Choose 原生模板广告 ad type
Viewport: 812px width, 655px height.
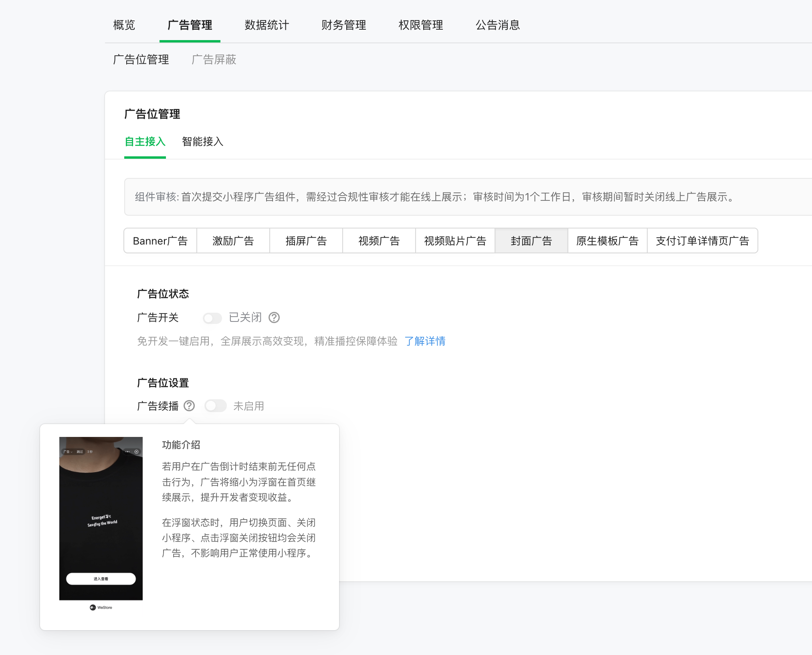click(607, 241)
